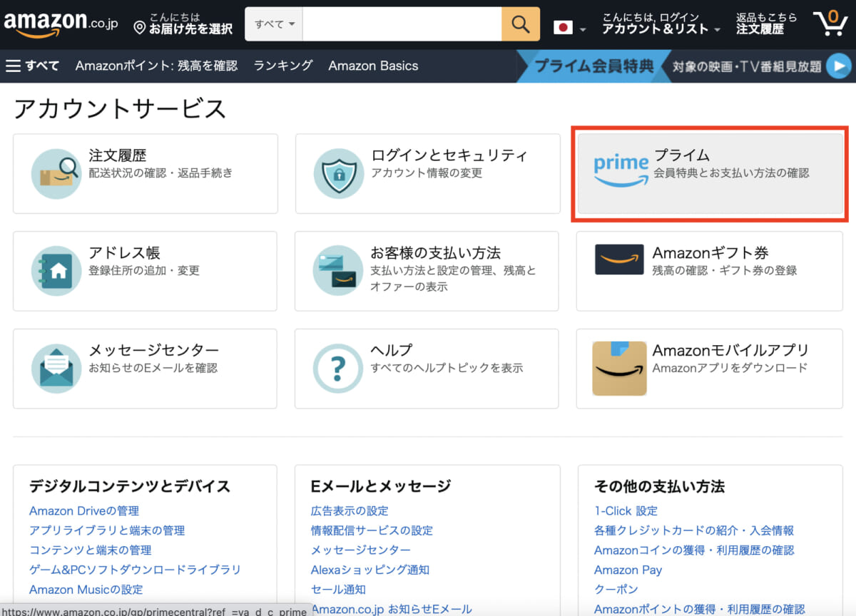Image resolution: width=856 pixels, height=616 pixels.
Task: Open 返品もこちら 注文履歴 in header
Action: coord(767,24)
